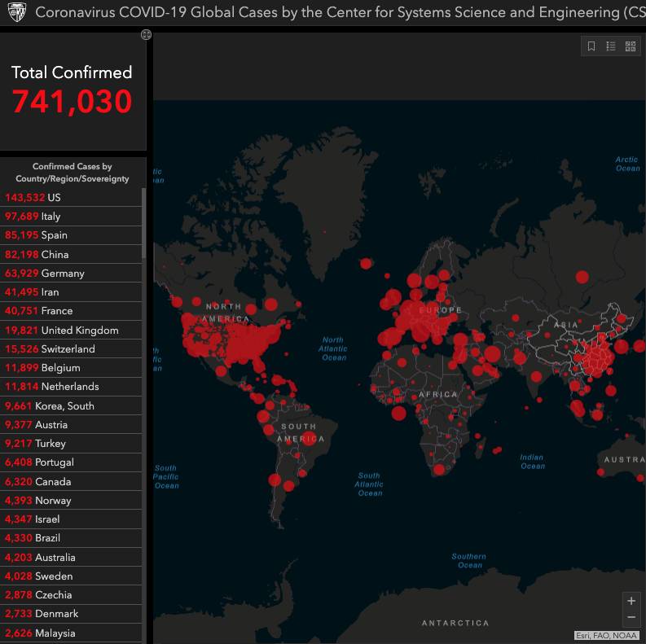Select Switzerland with 15,526 cases
Image resolution: width=646 pixels, height=644 pixels.
(71, 348)
